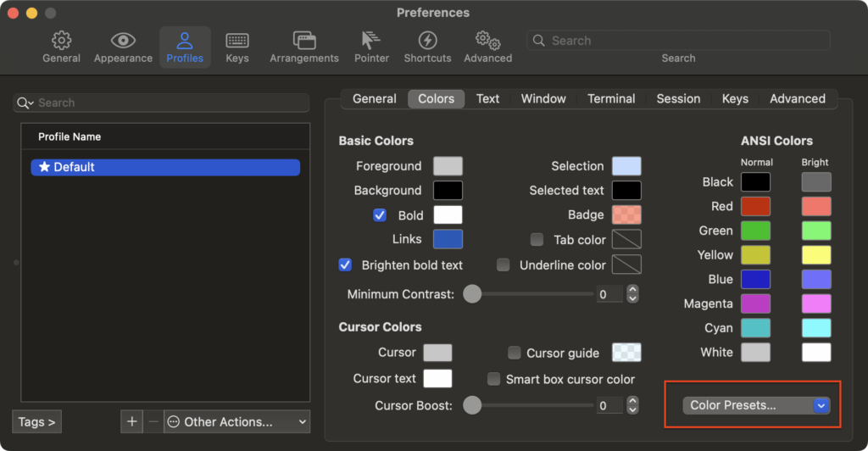This screenshot has height=451, width=868.
Task: Click the profile list Search field
Action: pyautogui.click(x=161, y=103)
